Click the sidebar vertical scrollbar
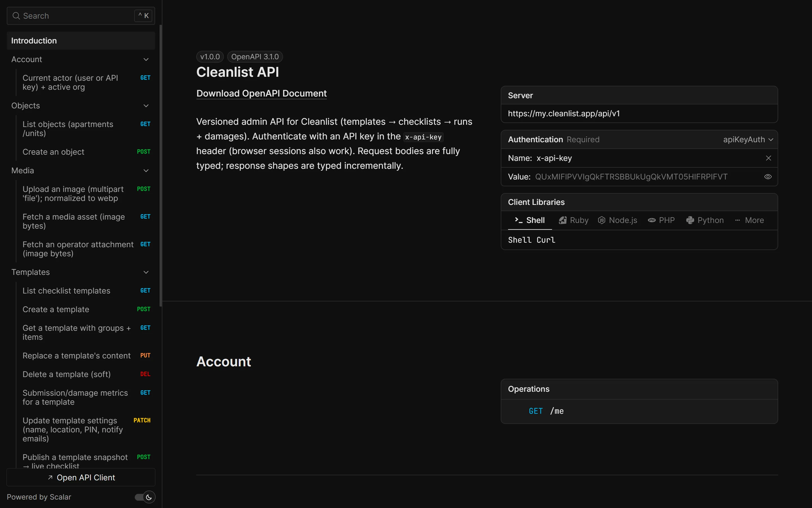Image resolution: width=812 pixels, height=508 pixels. click(161, 166)
